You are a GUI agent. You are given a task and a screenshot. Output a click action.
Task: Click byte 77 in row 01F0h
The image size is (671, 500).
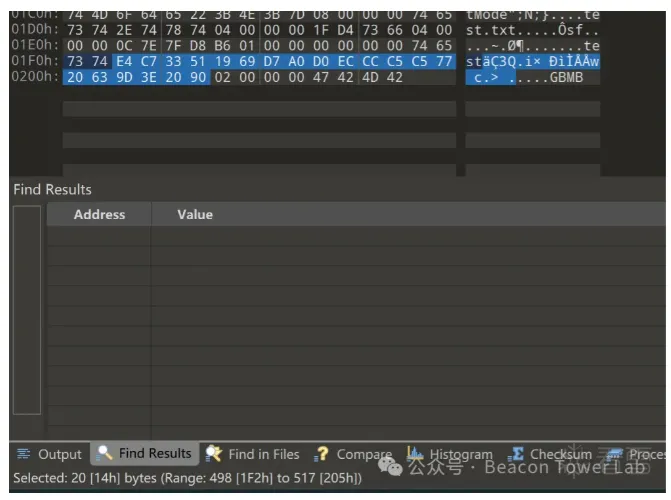tap(444, 62)
